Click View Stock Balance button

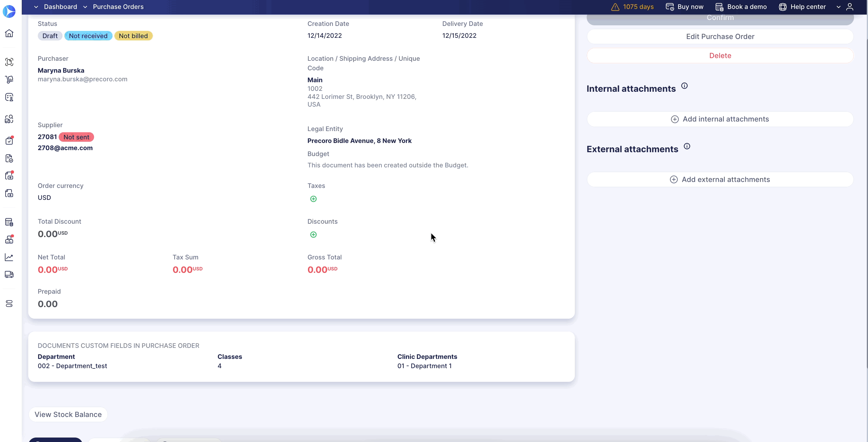pos(68,414)
